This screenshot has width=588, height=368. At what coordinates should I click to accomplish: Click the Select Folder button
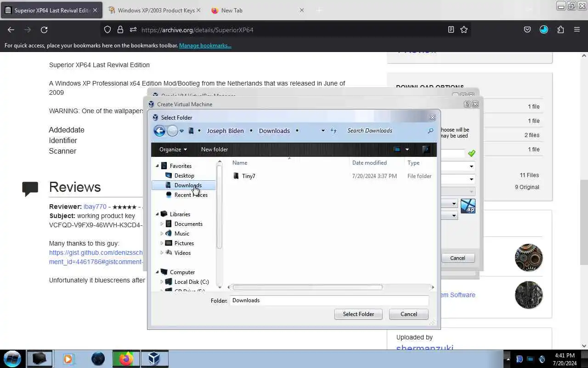tap(358, 314)
